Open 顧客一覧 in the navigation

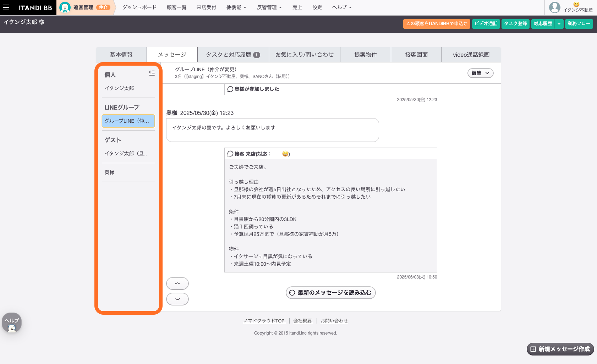click(x=177, y=7)
